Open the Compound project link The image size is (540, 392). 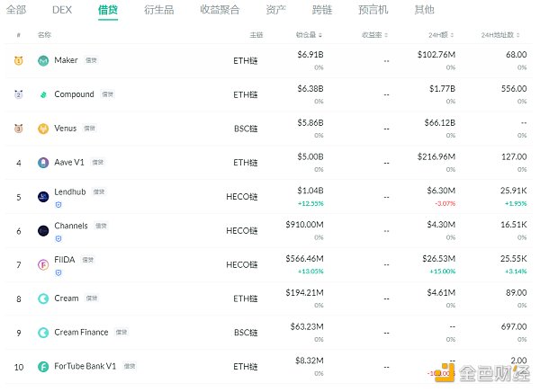[x=74, y=94]
